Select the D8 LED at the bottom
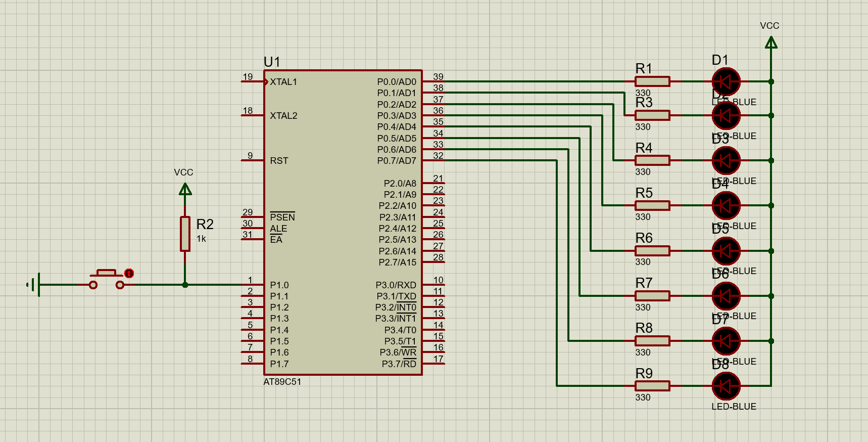The width and height of the screenshot is (868, 442). (726, 386)
